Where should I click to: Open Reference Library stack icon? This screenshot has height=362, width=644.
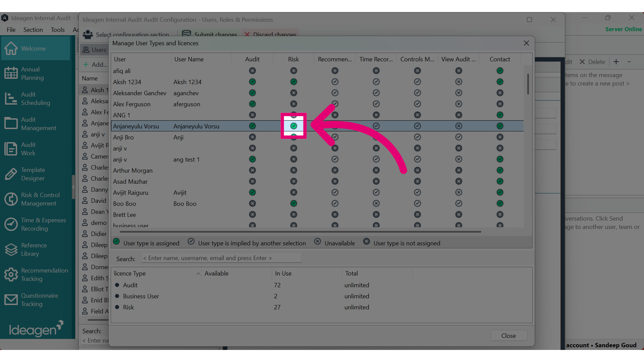[x=11, y=249]
